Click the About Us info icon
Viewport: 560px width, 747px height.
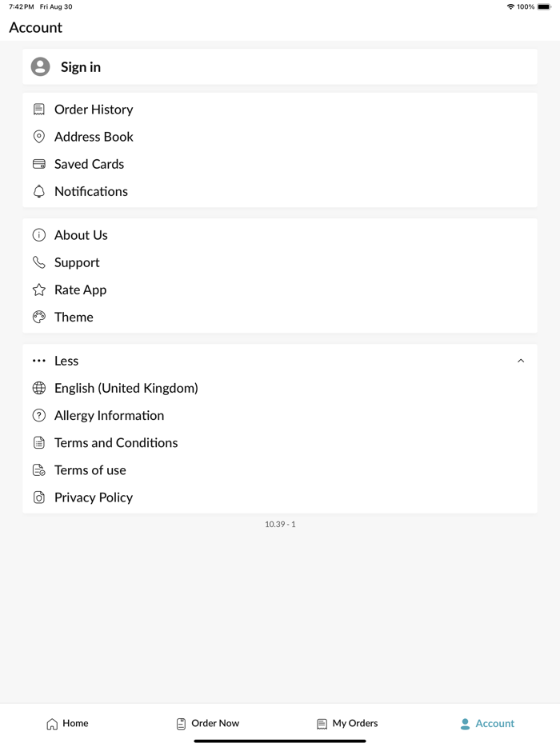pos(39,235)
